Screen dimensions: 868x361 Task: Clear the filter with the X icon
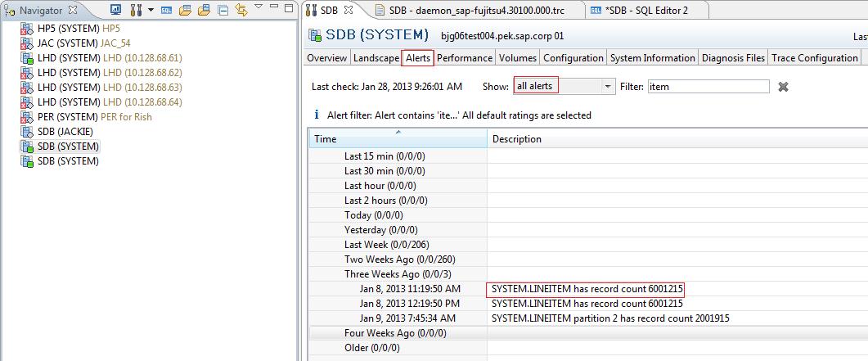pyautogui.click(x=783, y=87)
